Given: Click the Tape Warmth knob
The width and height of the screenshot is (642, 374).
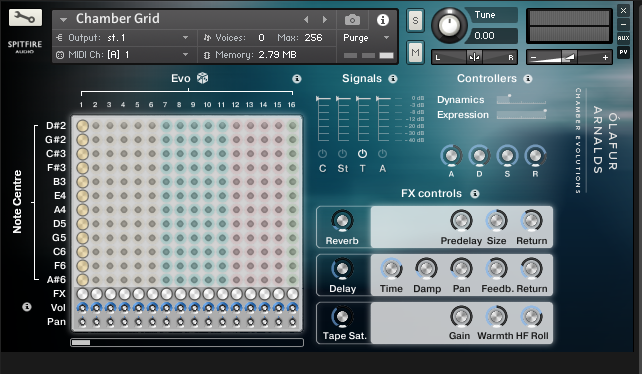Looking at the screenshot, I should click(496, 317).
